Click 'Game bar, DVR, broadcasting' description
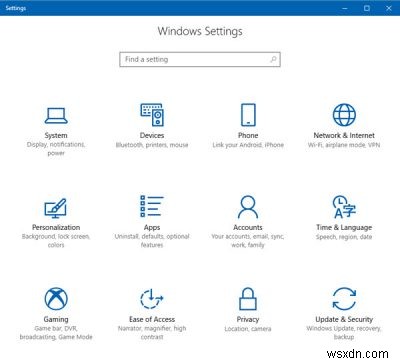Screen dimensions: 400x364 pyautogui.click(x=56, y=333)
